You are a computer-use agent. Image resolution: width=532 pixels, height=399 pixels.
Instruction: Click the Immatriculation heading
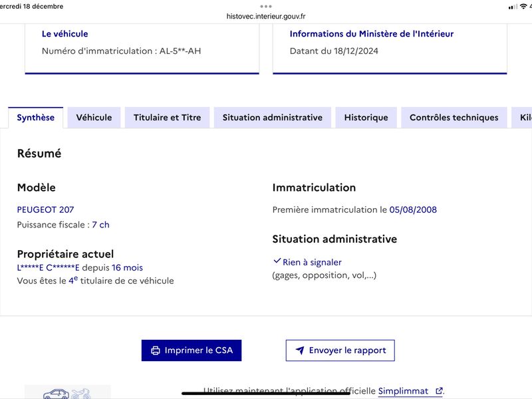click(x=314, y=188)
